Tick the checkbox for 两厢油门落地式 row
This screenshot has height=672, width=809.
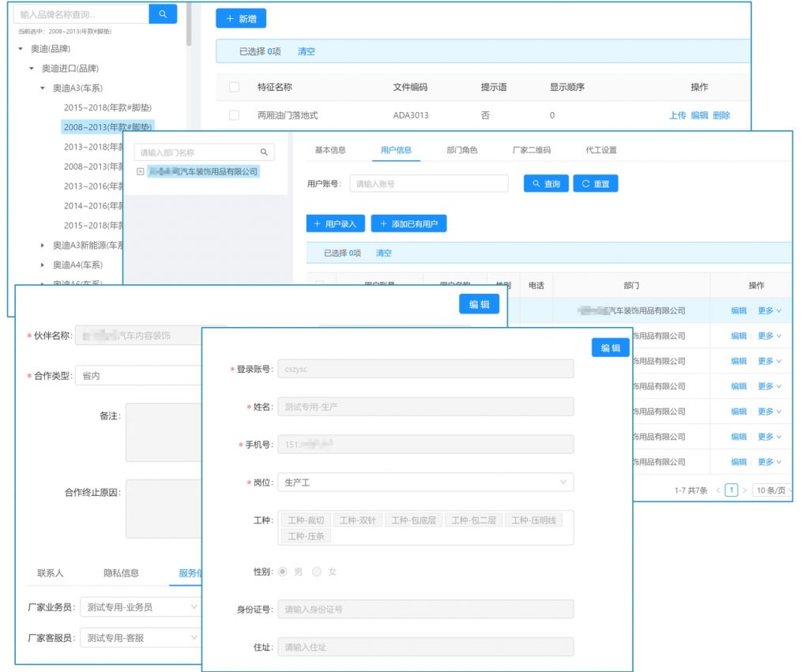pyautogui.click(x=234, y=115)
